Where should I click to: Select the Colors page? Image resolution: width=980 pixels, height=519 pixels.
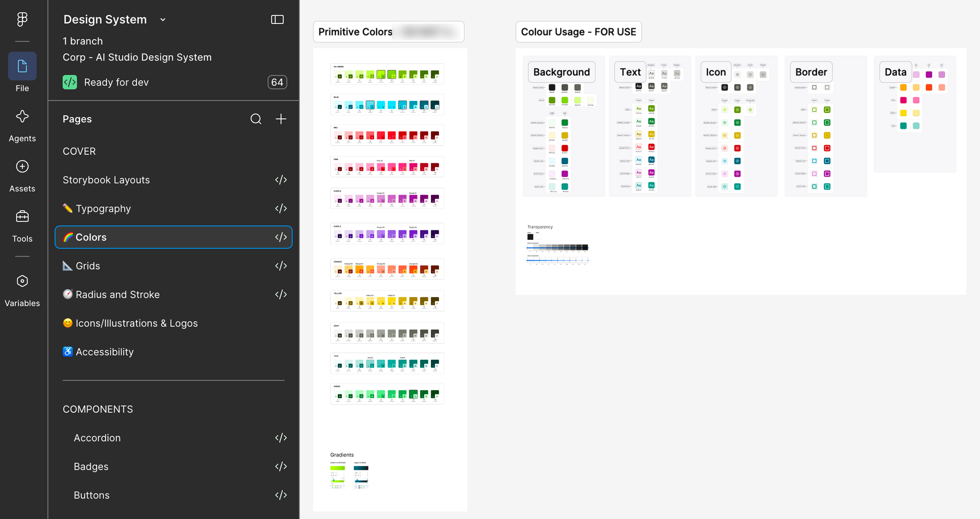tap(174, 237)
